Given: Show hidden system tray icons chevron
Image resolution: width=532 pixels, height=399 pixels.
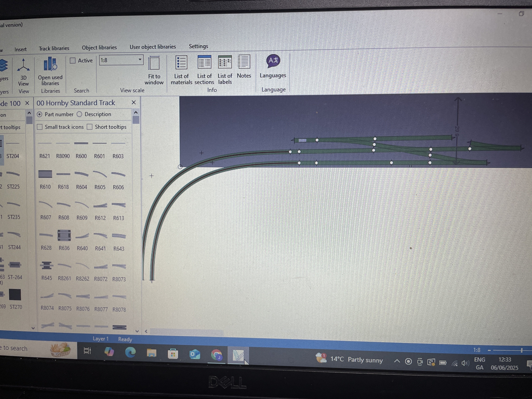Looking at the screenshot, I should pos(397,361).
